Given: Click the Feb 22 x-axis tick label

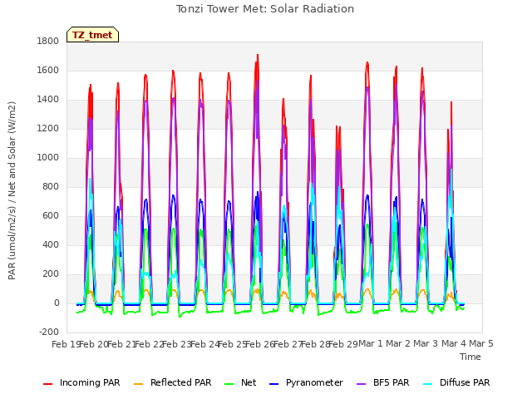Looking at the screenshot, I should 149,344.
